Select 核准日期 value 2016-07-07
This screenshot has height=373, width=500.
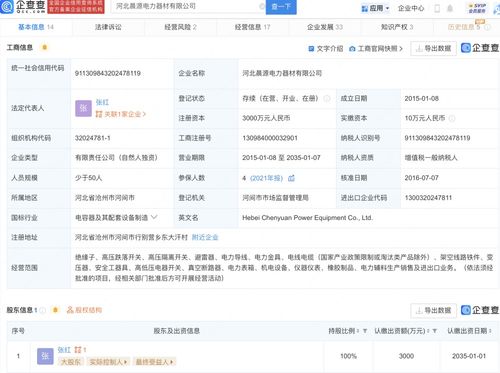(422, 178)
